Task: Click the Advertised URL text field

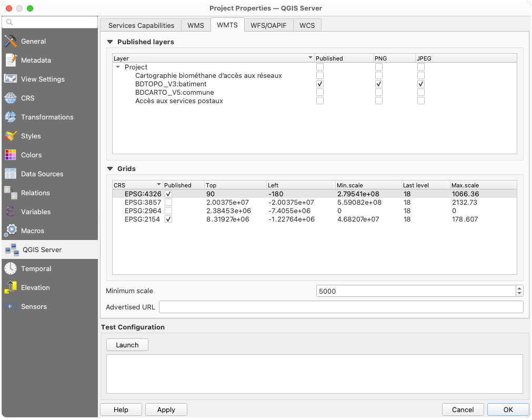Action: click(x=340, y=307)
